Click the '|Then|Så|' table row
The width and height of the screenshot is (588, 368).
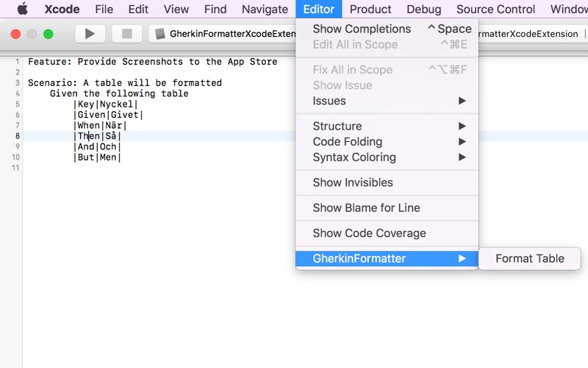tap(97, 136)
